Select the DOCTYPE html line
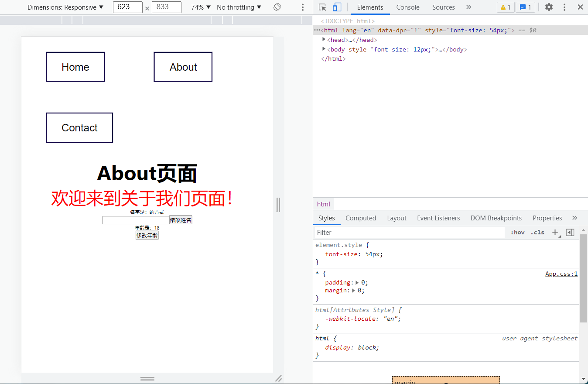The image size is (588, 384). pyautogui.click(x=348, y=21)
